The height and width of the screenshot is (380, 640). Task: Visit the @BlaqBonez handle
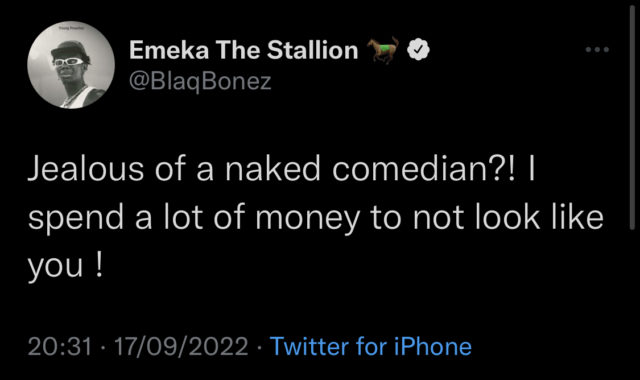(200, 81)
